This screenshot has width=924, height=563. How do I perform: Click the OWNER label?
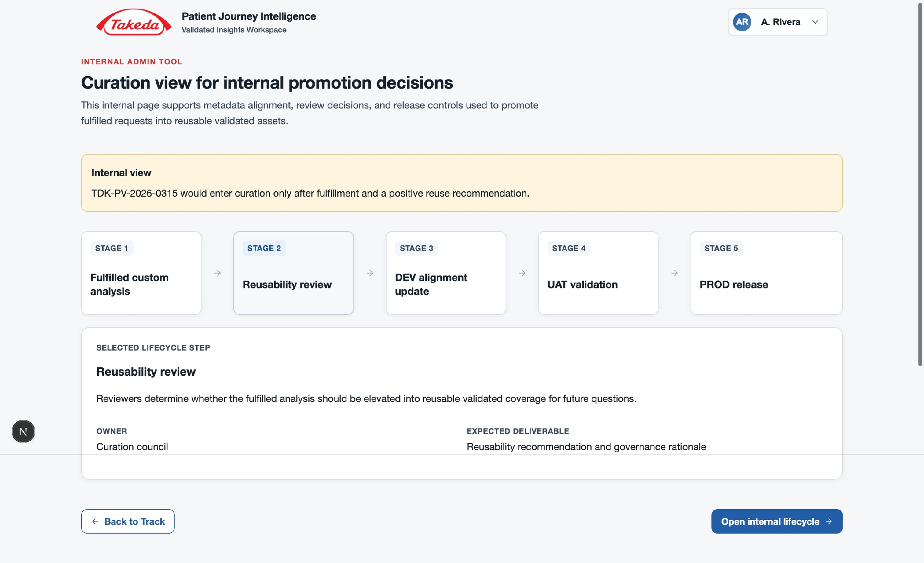pyautogui.click(x=112, y=431)
